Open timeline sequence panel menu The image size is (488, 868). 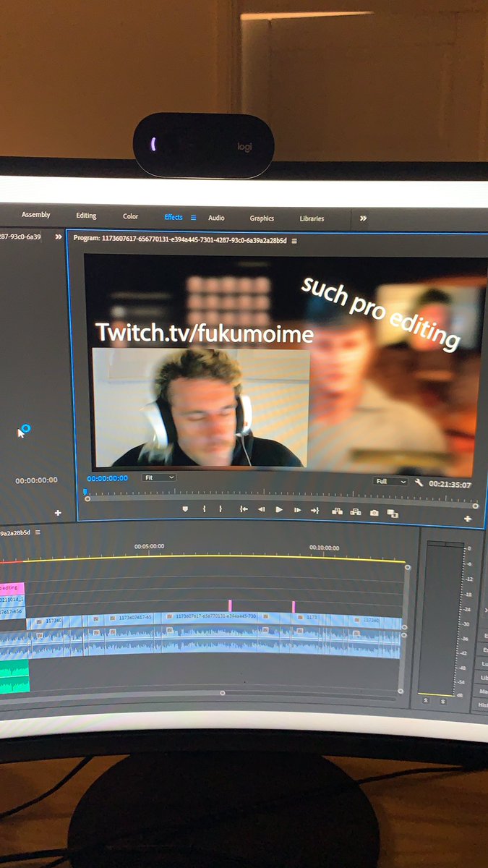pyautogui.click(x=38, y=532)
